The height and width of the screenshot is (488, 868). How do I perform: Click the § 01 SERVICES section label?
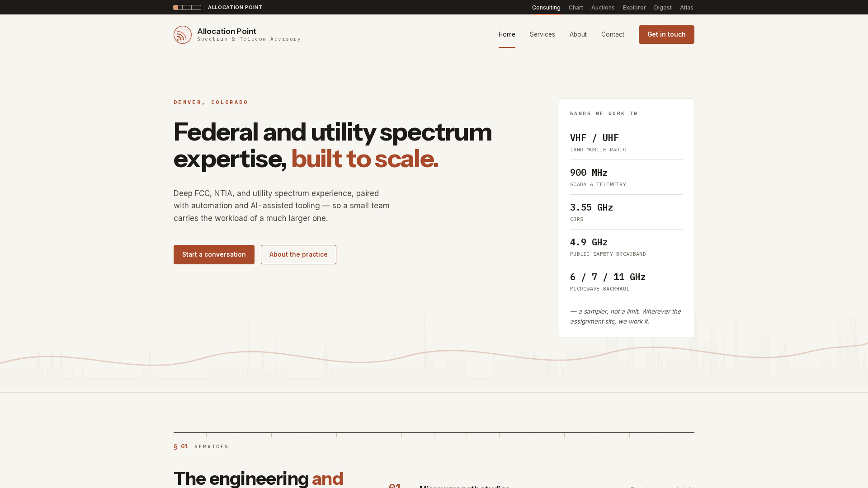click(201, 446)
